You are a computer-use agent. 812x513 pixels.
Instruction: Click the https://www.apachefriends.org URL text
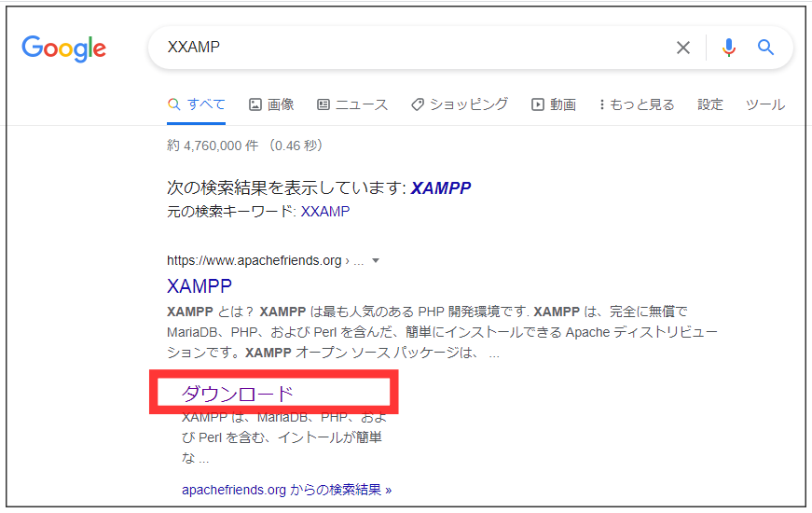tap(254, 261)
